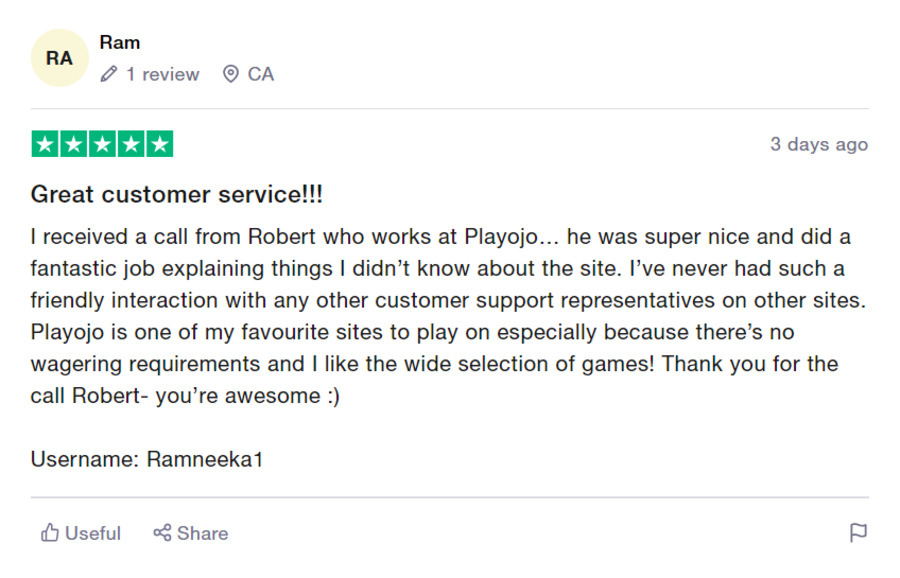The width and height of the screenshot is (900, 578).
Task: Flag this review with the flag icon
Action: [x=858, y=533]
